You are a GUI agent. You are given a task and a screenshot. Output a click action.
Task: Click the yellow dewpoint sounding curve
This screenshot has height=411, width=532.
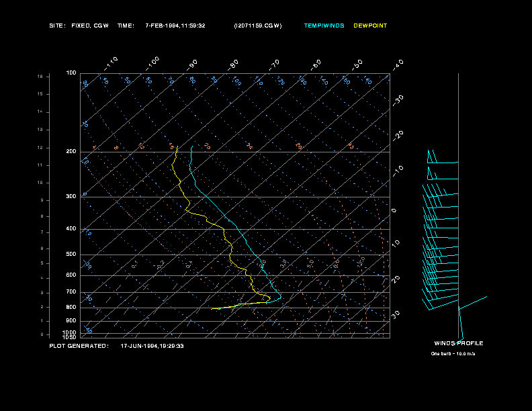point(224,230)
